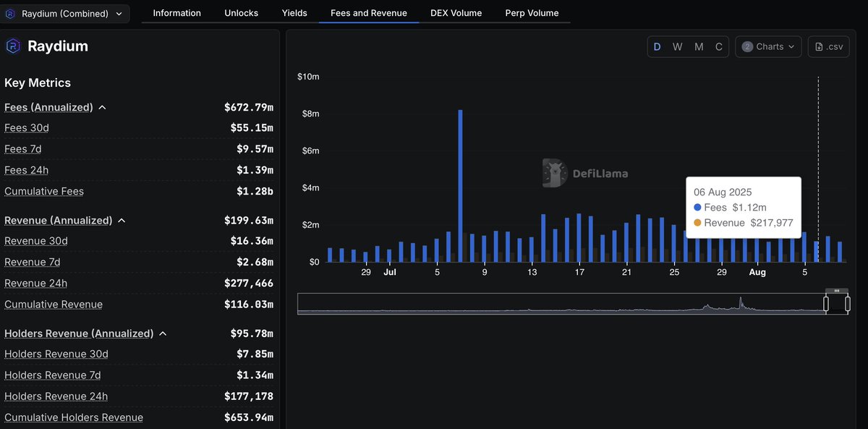The width and height of the screenshot is (868, 429).
Task: Select the cumulative 'C' chart interval
Action: (719, 46)
